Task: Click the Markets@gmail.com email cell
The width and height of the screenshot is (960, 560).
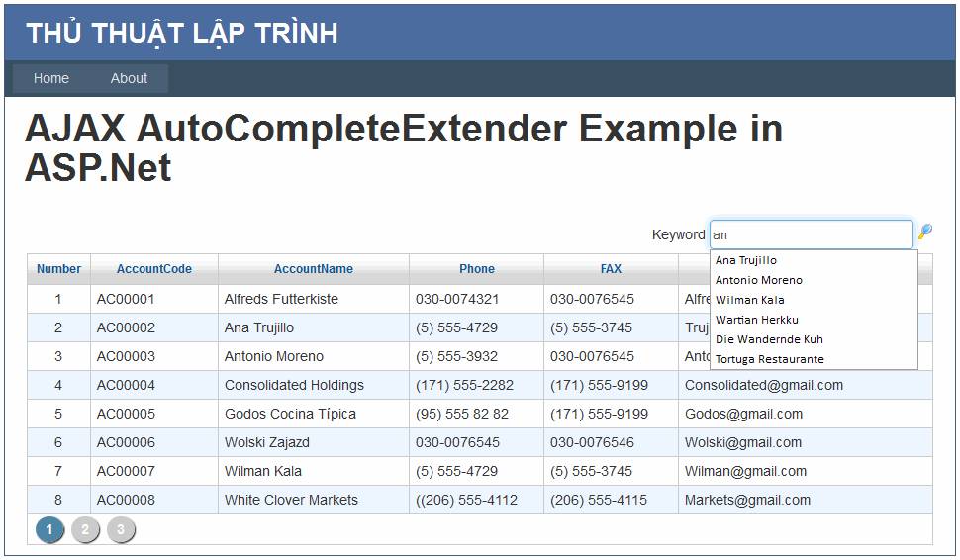Action: (x=806, y=500)
